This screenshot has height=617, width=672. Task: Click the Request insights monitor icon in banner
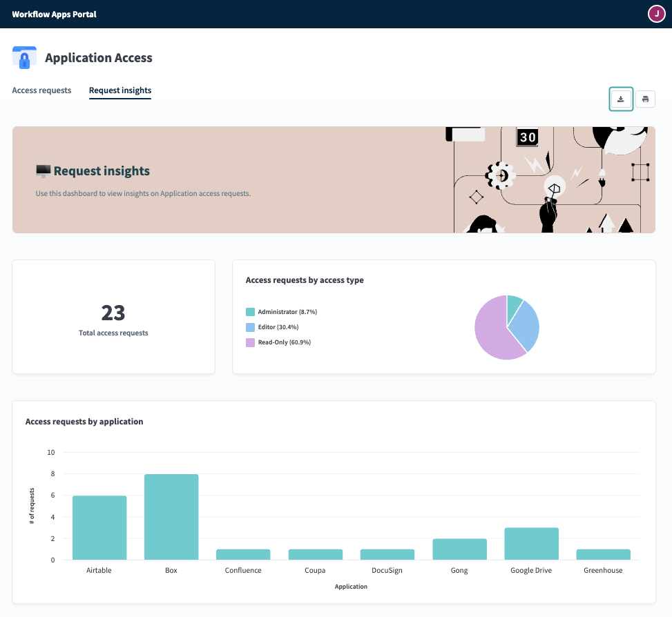[x=43, y=170]
